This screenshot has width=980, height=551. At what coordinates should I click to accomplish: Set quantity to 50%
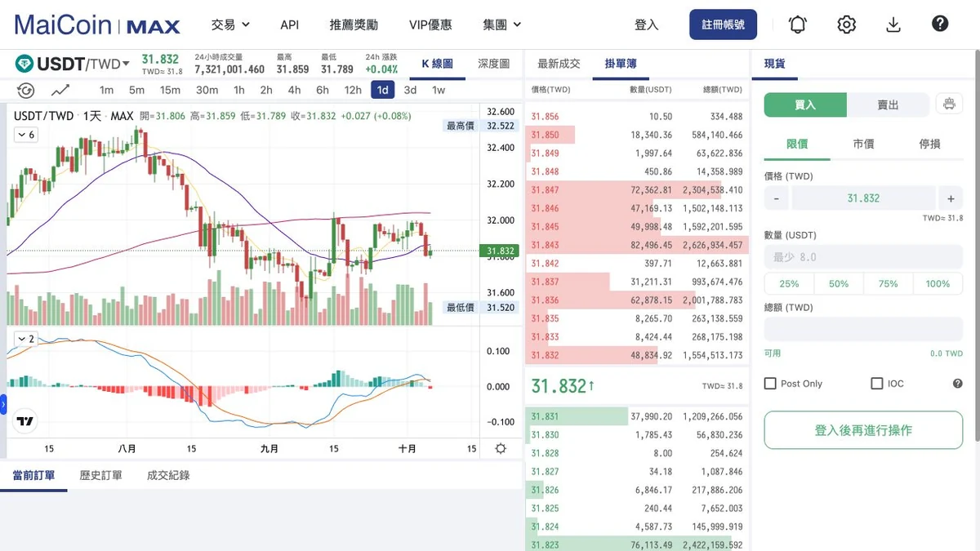pyautogui.click(x=839, y=284)
